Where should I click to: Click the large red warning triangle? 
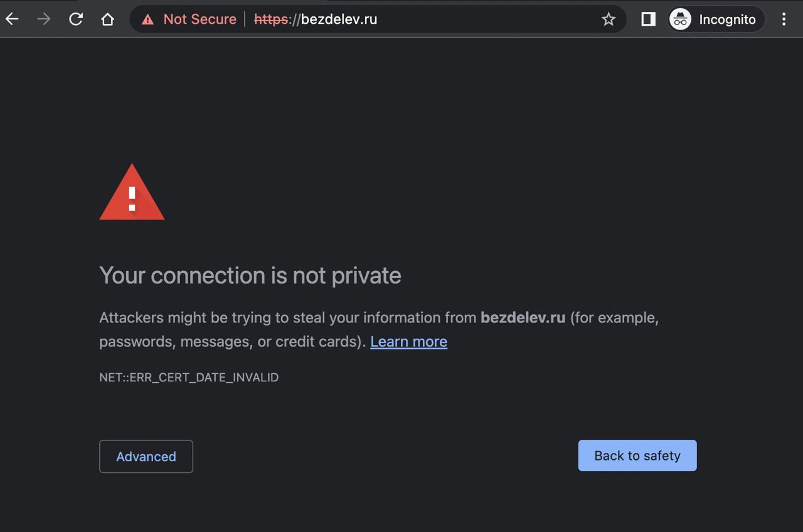point(132,194)
